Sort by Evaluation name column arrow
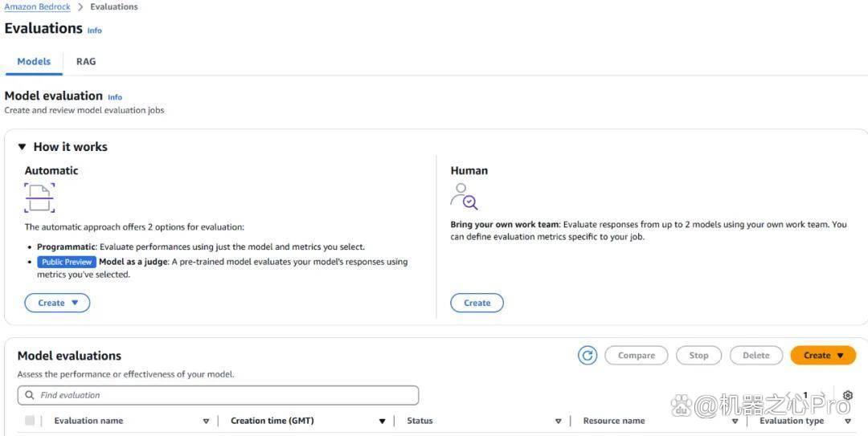 coord(206,421)
